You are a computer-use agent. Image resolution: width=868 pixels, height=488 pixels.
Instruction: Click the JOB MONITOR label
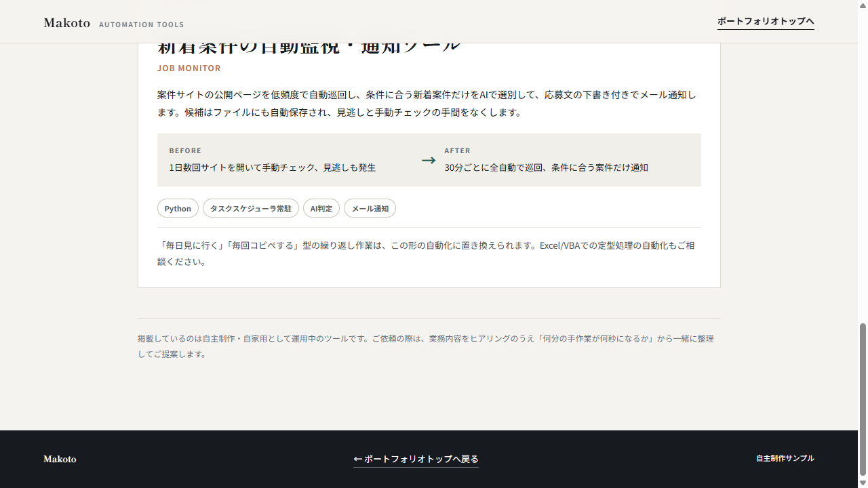(189, 68)
